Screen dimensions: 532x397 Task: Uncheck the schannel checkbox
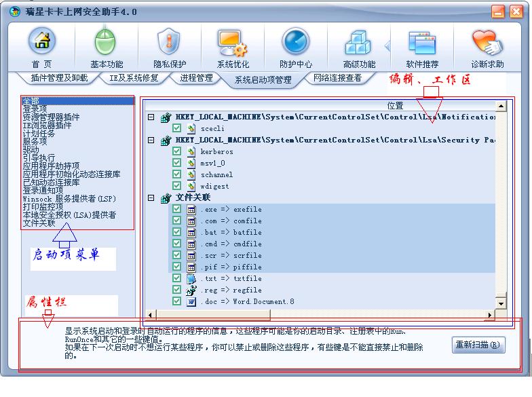point(176,174)
